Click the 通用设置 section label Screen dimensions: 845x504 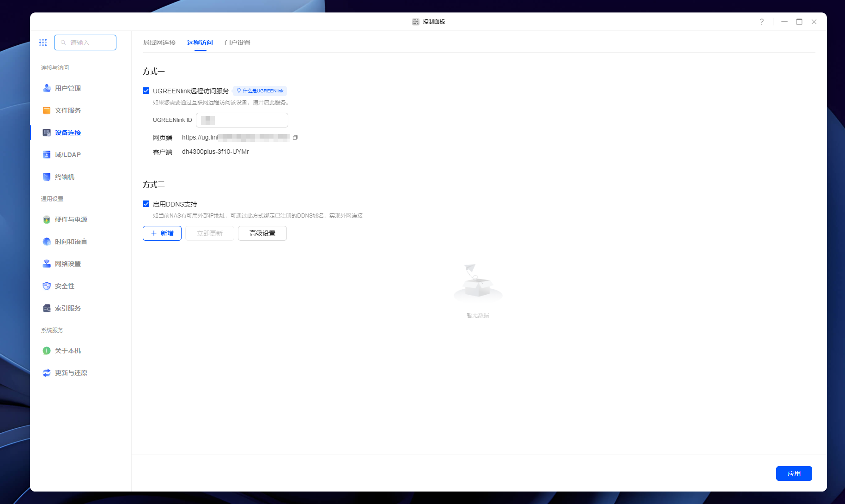(x=52, y=199)
